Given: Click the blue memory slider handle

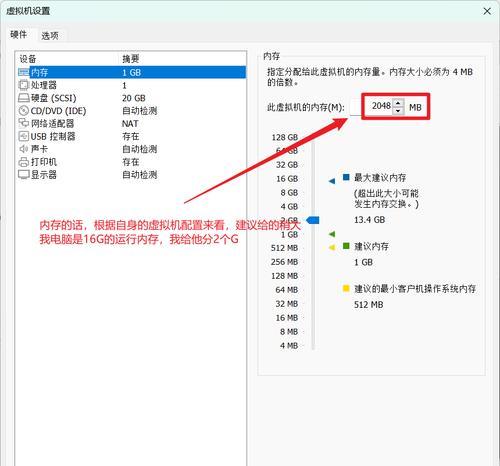Looking at the screenshot, I should point(313,220).
